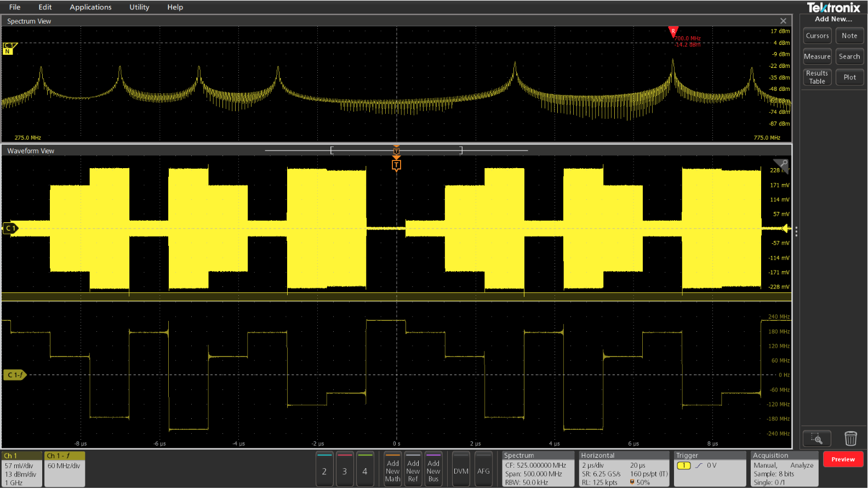Click the orange trigger position T marker

click(396, 165)
